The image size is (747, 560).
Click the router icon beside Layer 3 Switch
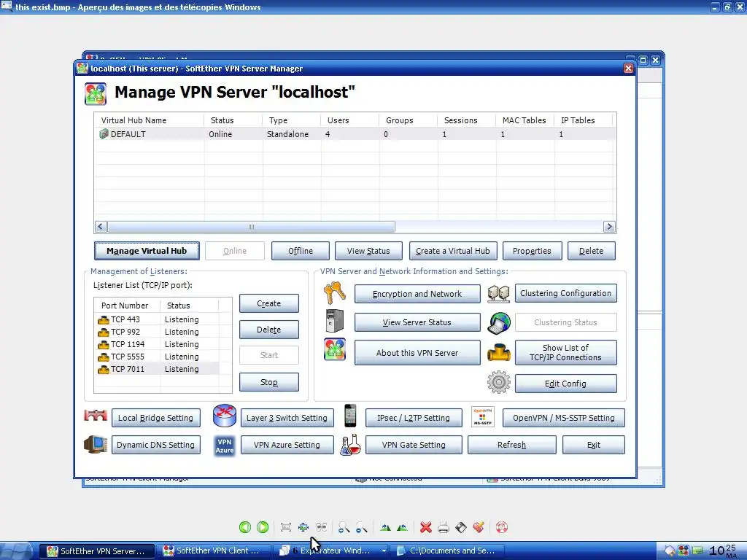point(225,416)
